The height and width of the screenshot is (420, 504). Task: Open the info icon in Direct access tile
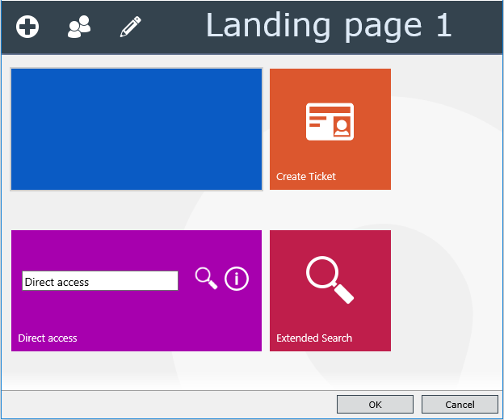click(237, 279)
